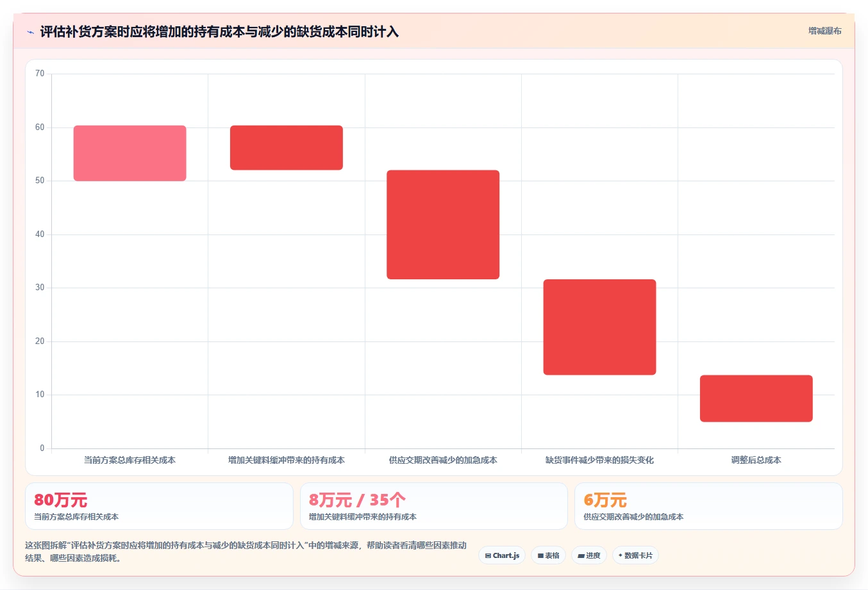The height and width of the screenshot is (590, 868).
Task: Select the 供应交期改善减少的加急成本 waterfall bar
Action: [x=443, y=224]
